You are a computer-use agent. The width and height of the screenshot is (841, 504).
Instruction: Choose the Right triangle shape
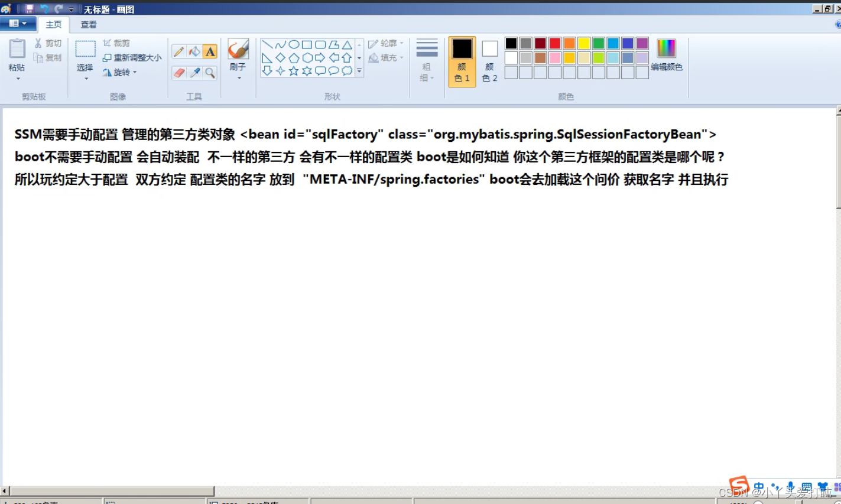point(267,58)
